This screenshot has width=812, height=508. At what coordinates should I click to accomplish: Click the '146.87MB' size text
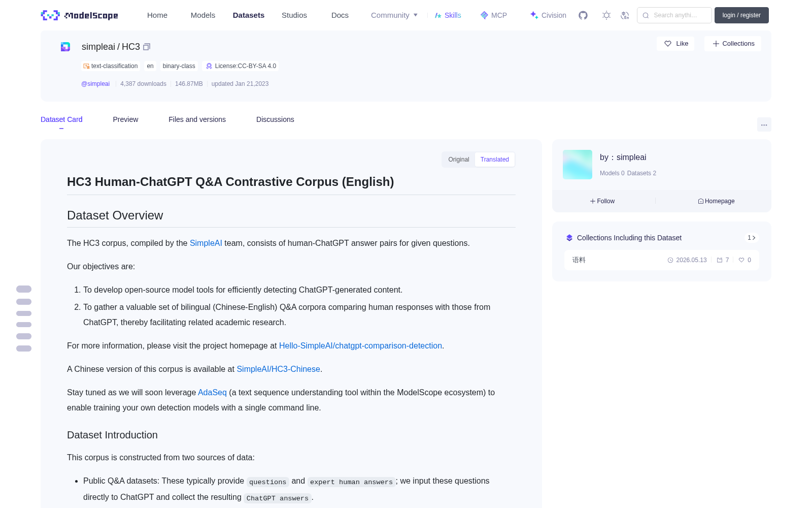[189, 84]
